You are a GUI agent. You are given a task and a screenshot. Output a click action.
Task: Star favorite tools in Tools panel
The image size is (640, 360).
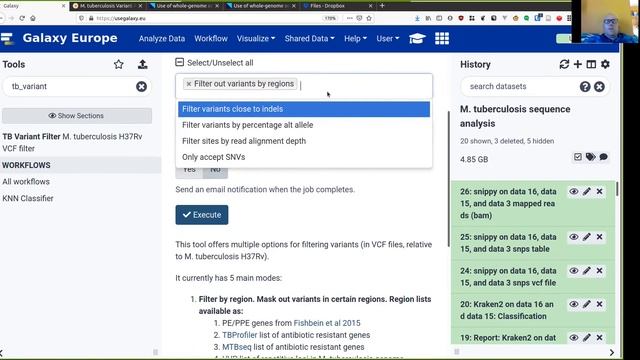pyautogui.click(x=119, y=64)
